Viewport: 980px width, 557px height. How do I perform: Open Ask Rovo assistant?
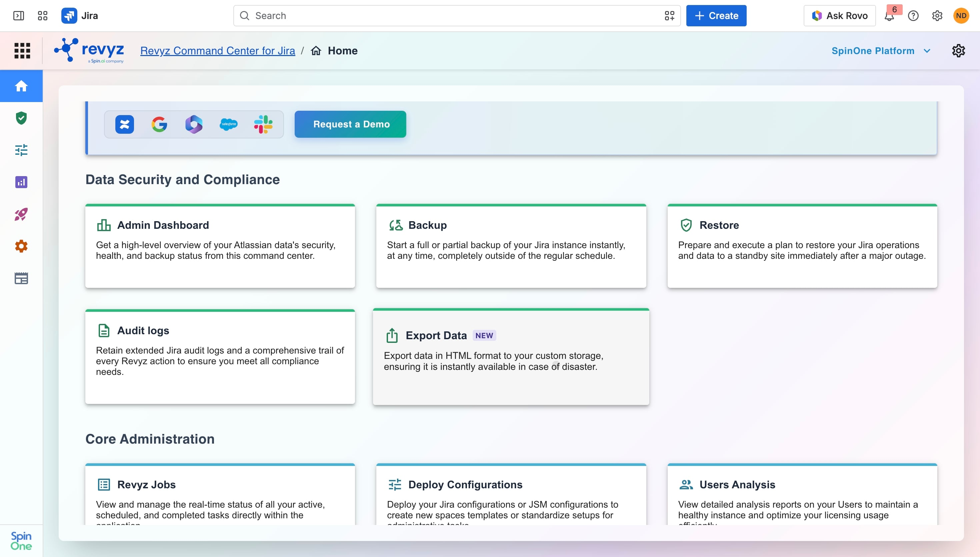point(840,16)
